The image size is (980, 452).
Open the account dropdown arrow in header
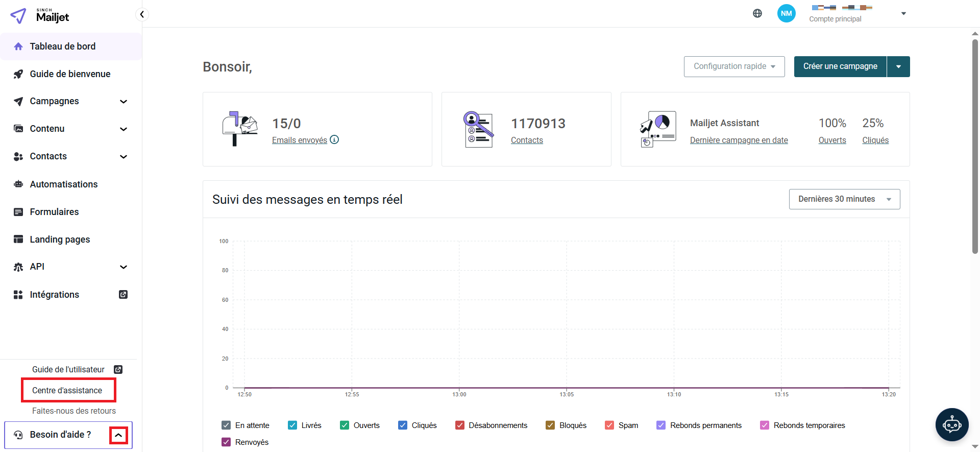coord(903,13)
